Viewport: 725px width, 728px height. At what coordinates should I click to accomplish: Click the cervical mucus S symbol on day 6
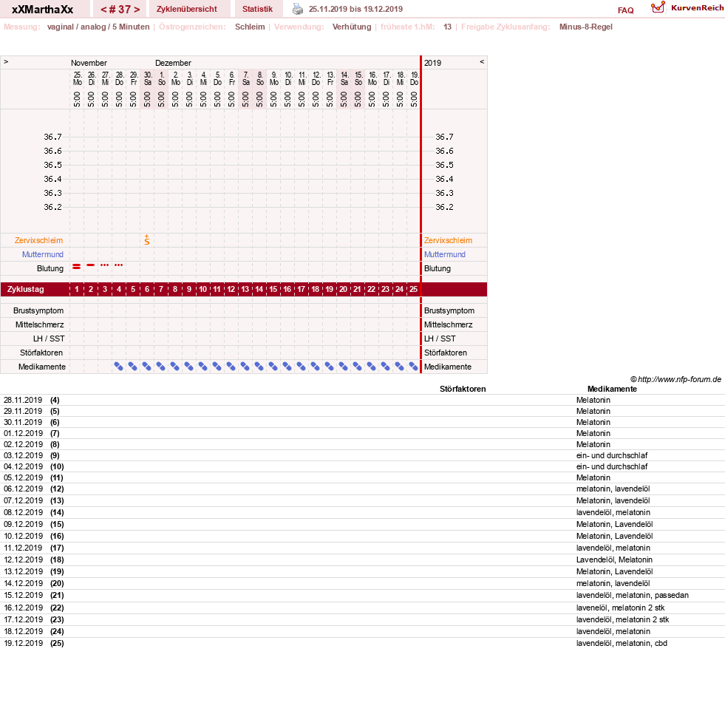pos(146,240)
